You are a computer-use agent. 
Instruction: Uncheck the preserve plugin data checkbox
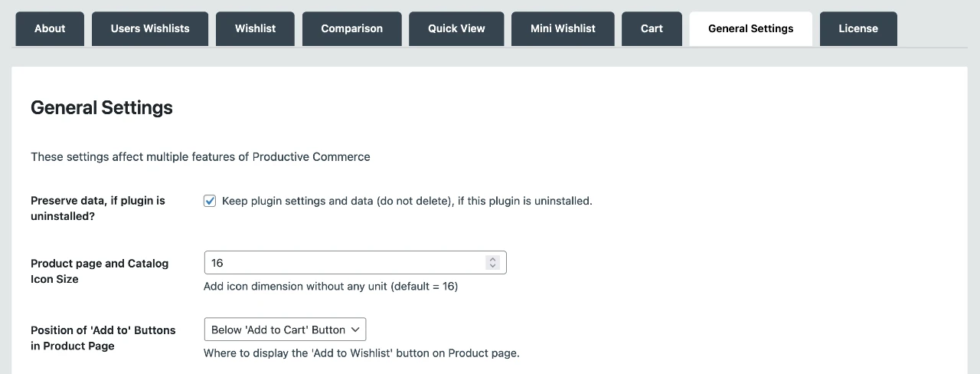[x=210, y=201]
